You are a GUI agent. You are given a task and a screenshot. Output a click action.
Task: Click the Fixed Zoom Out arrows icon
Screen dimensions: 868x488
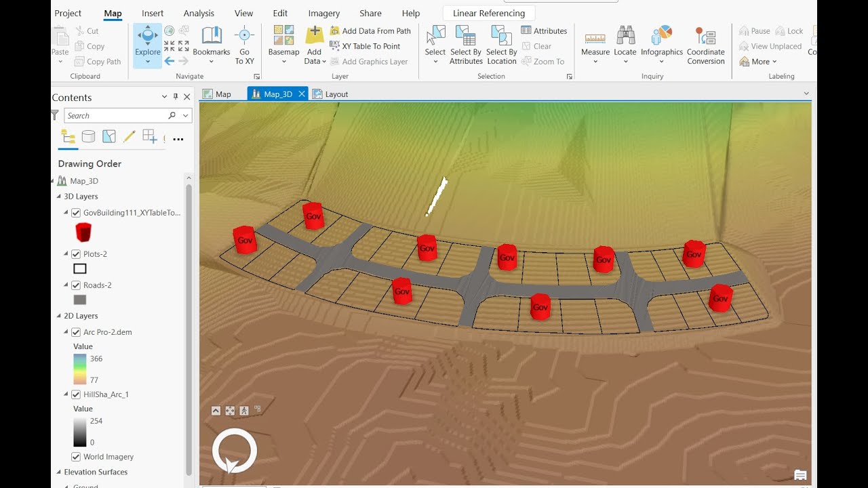coord(183,45)
